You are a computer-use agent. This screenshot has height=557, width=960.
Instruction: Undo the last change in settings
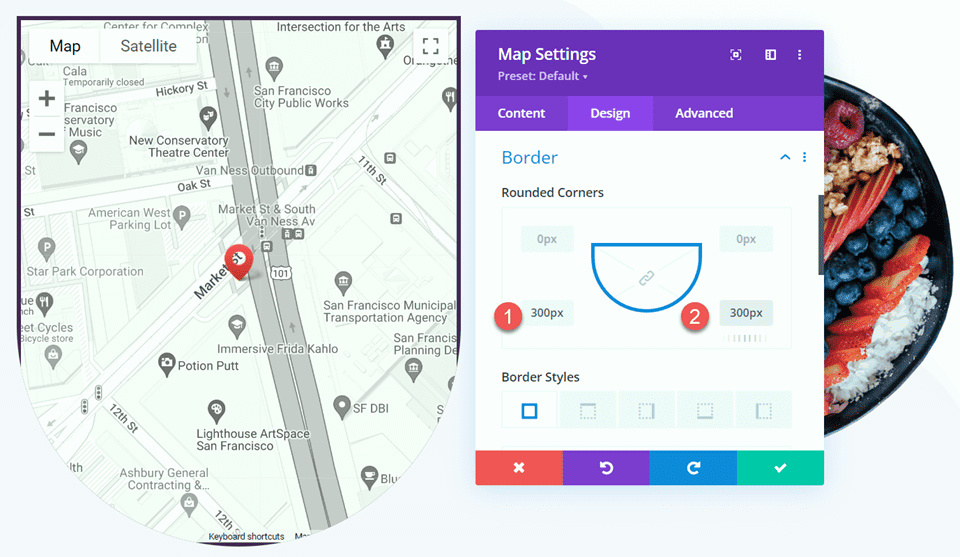pos(606,468)
